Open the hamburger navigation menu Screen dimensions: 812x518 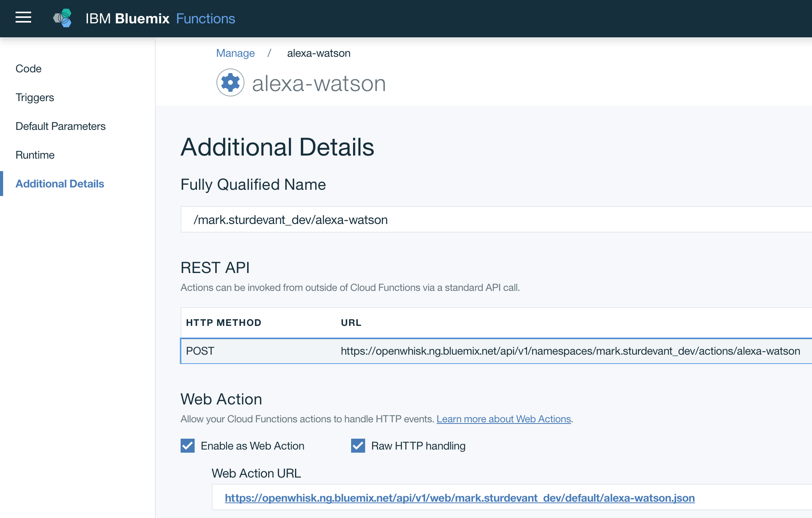coord(23,17)
